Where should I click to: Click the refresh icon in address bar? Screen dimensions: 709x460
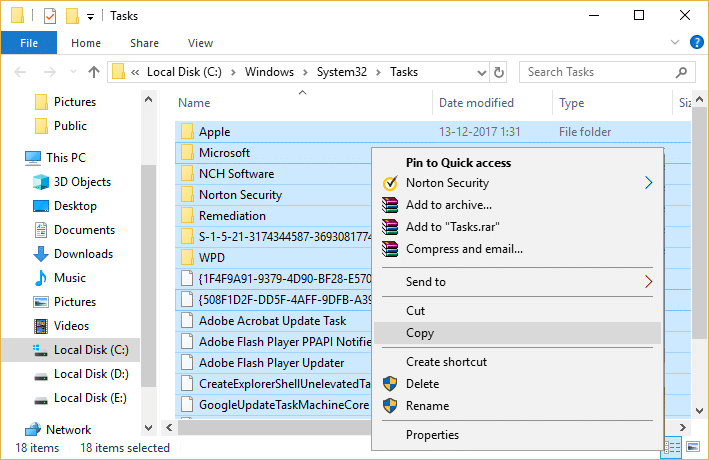499,72
